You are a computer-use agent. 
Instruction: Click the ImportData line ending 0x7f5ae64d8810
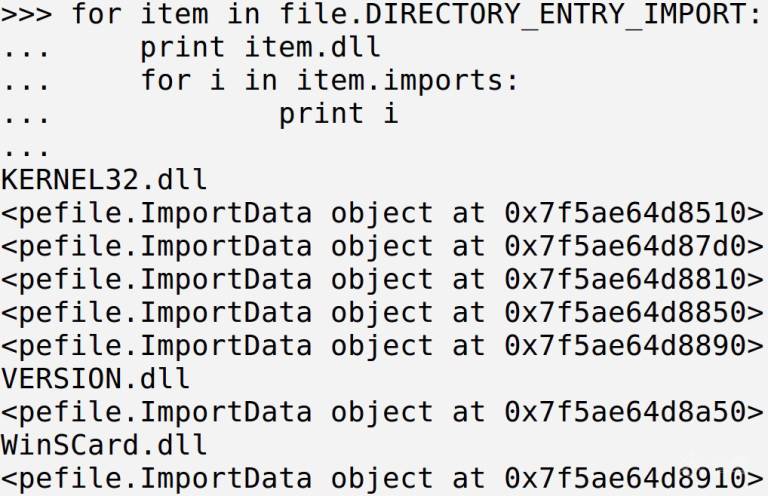tap(382, 280)
